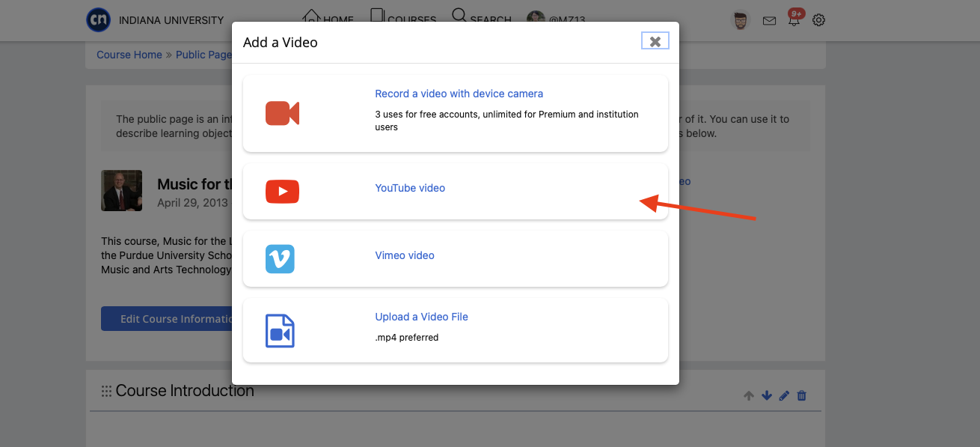
Task: Open COURSES in top navigation
Action: 403,18
